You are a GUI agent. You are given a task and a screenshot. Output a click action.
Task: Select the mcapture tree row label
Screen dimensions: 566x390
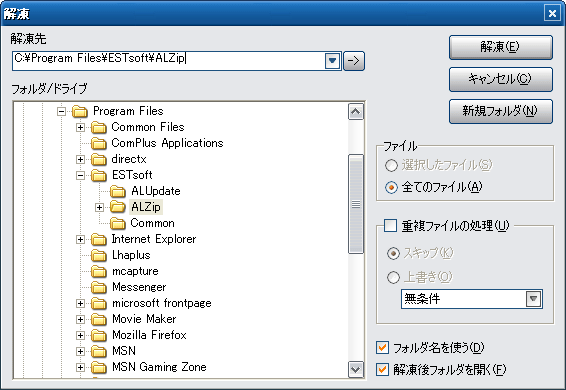tap(135, 271)
